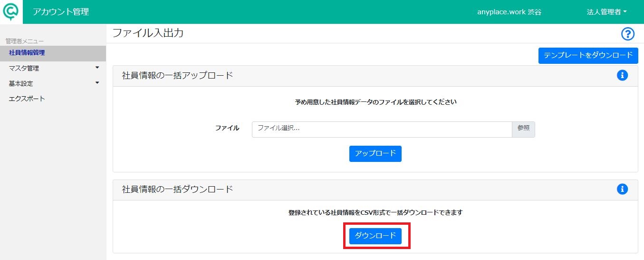The image size is (644, 260).
Task: Click the アップロード button
Action: pyautogui.click(x=375, y=153)
